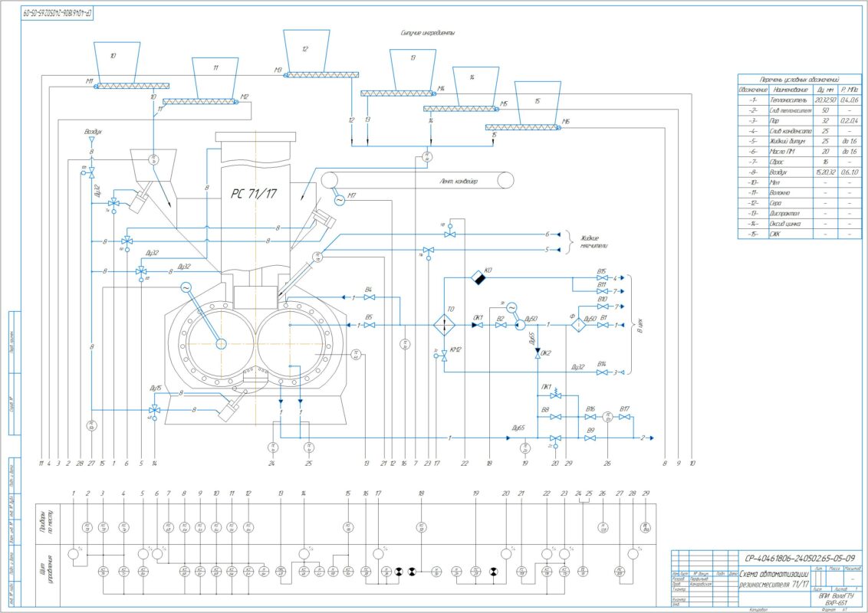Click check valve ОК1 symbol
868x613 pixels.
point(477,326)
